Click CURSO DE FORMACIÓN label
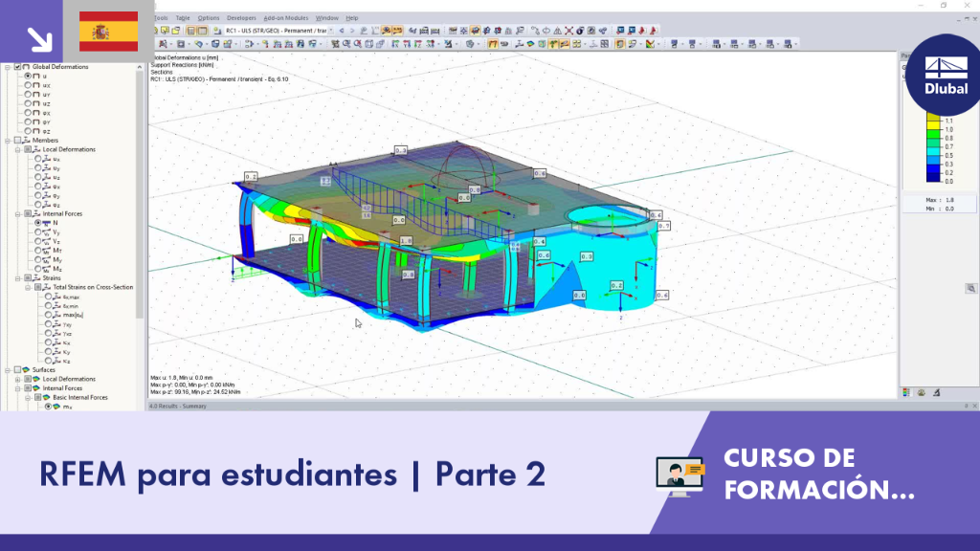 (819, 474)
